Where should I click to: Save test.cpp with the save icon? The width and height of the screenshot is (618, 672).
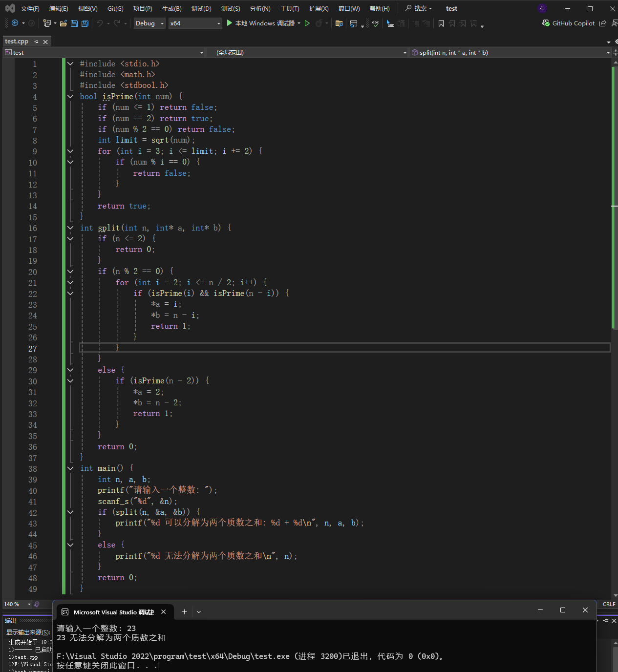point(74,23)
